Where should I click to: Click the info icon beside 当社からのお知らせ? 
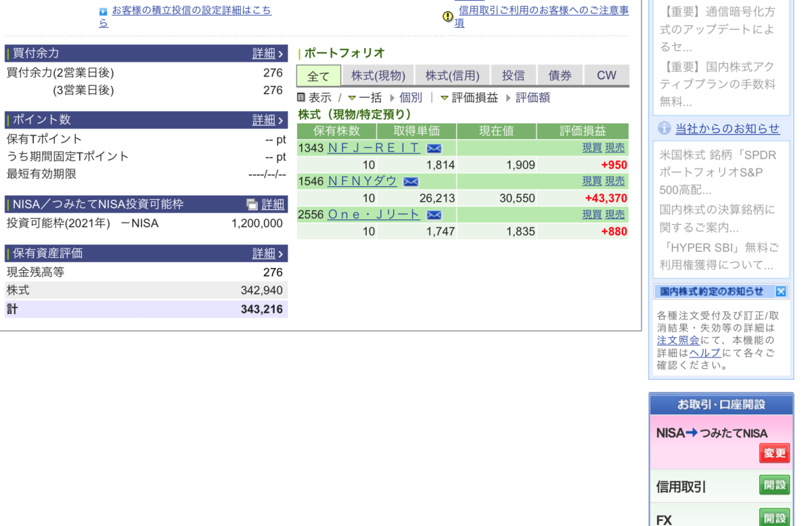tap(664, 128)
